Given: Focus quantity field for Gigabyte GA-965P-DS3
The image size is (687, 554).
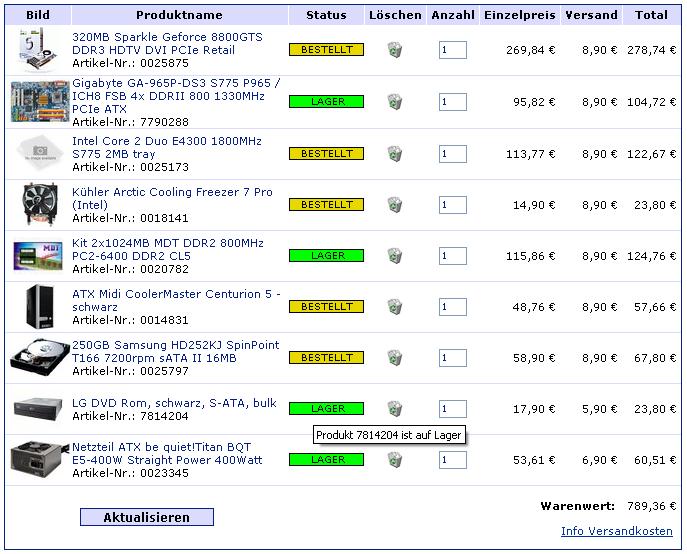Looking at the screenshot, I should (x=453, y=102).
